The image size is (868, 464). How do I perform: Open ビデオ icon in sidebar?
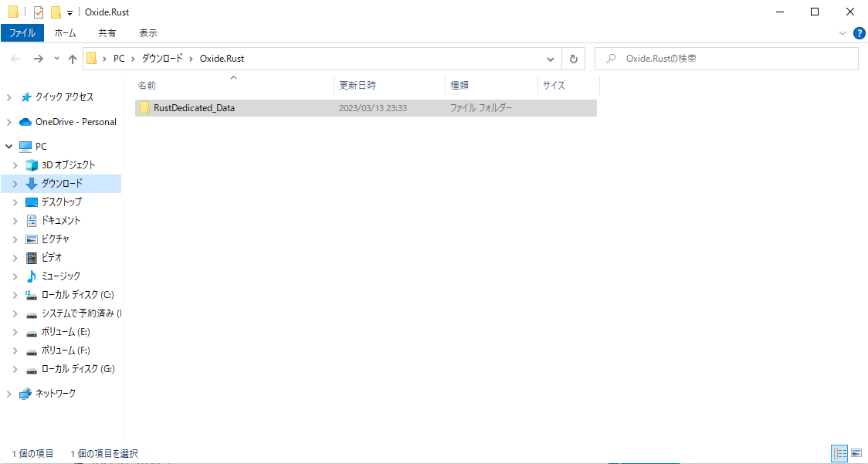point(32,258)
